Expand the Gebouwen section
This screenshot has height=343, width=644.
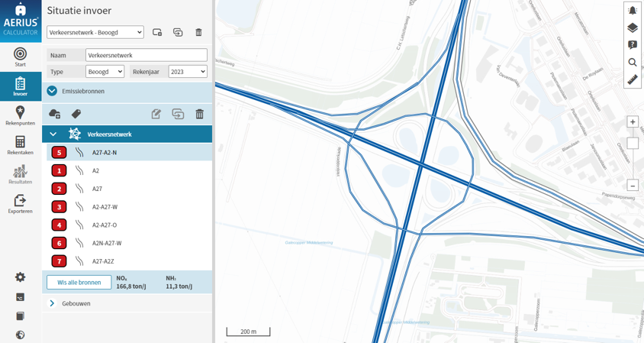(x=52, y=303)
